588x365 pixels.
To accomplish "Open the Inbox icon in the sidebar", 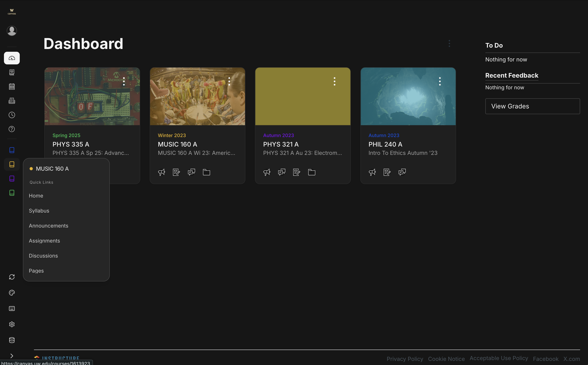I will [12, 101].
